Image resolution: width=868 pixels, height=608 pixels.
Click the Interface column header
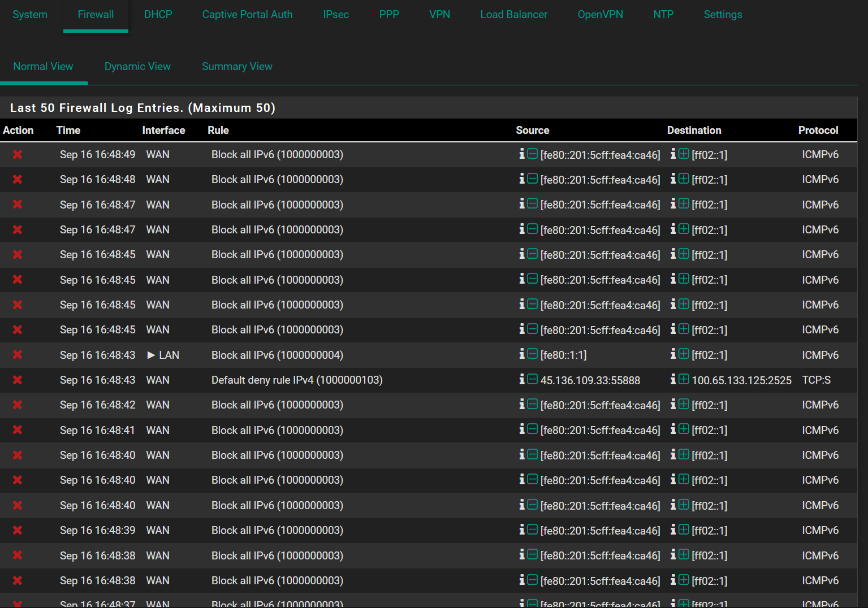[x=163, y=131]
